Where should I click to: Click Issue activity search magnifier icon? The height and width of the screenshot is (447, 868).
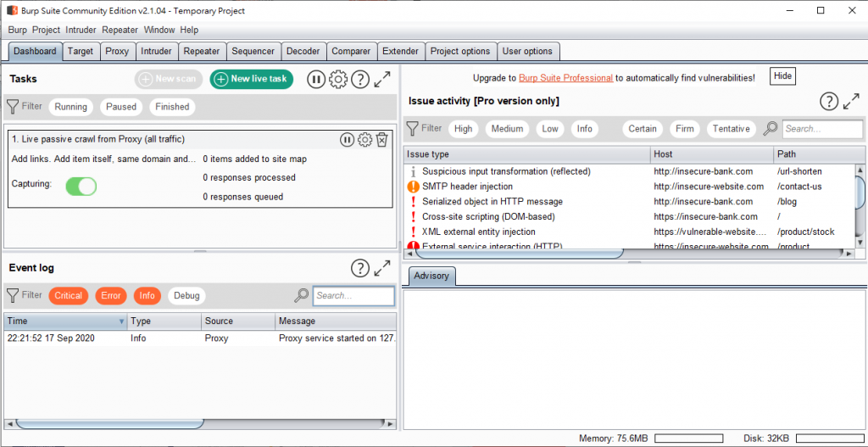coord(770,129)
